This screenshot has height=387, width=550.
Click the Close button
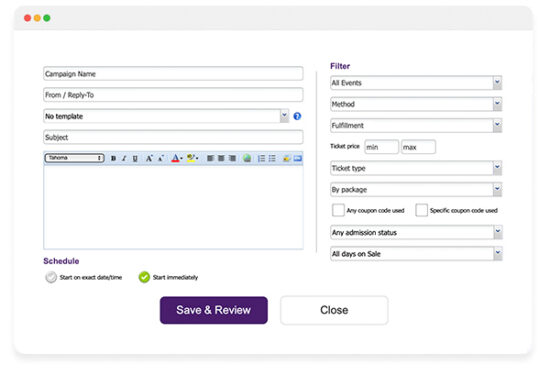coord(334,310)
